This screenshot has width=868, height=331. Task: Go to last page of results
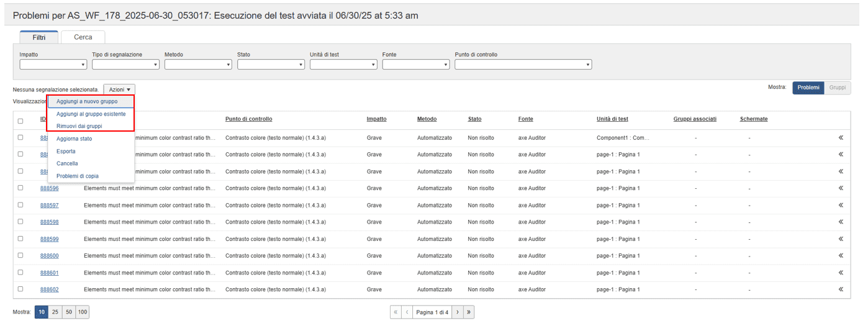coord(469,312)
